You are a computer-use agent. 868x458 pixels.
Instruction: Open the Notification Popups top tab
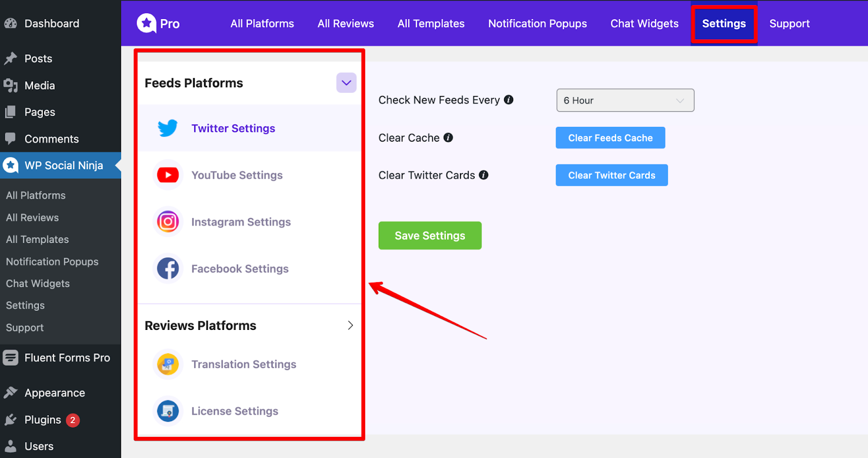click(x=537, y=23)
